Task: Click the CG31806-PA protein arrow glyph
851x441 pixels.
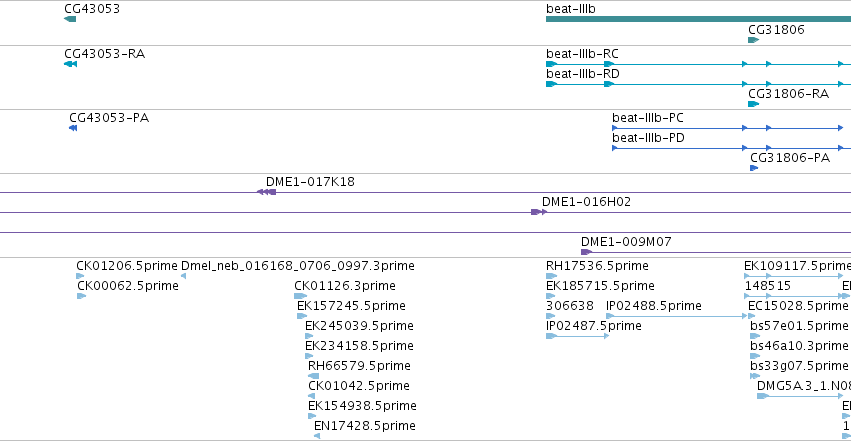Action: point(754,168)
